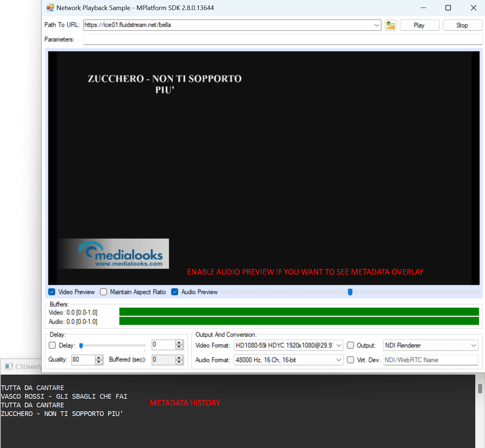
Task: Click the app icon in title bar
Action: (x=50, y=8)
